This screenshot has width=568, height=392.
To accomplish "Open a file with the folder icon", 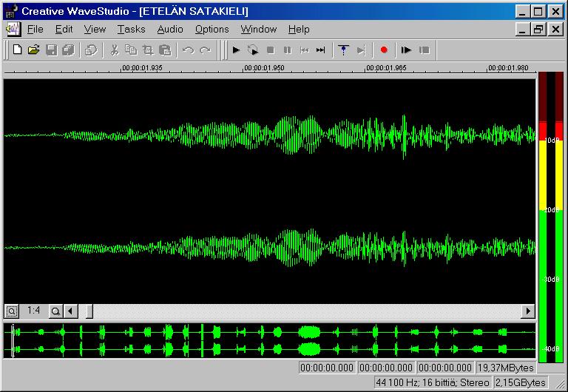I will (34, 50).
